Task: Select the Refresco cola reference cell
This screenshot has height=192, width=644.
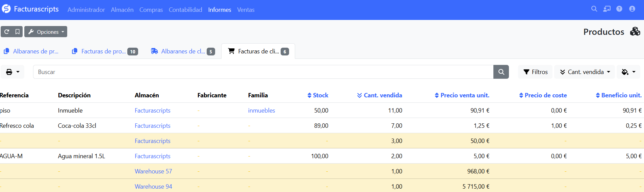Action: tap(17, 126)
